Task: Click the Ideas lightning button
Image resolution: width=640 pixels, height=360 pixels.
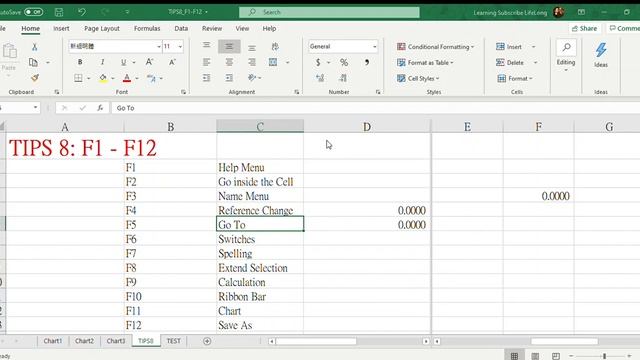Action: tap(601, 55)
